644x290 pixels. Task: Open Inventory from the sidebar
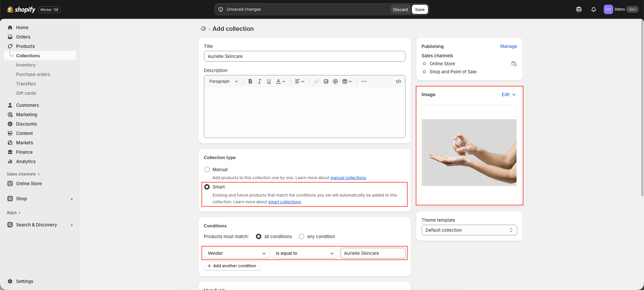coord(26,65)
